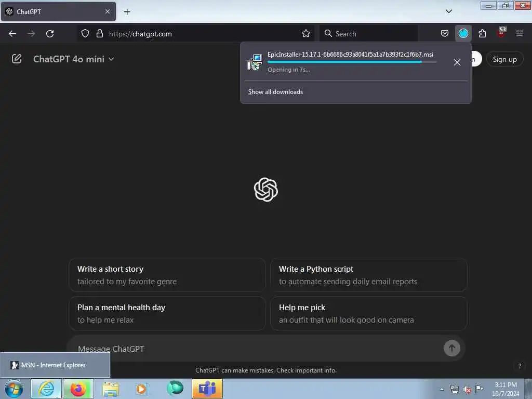The width and height of the screenshot is (532, 399).
Task: Open Windows Explorer folder taskbar icon
Action: tap(111, 389)
